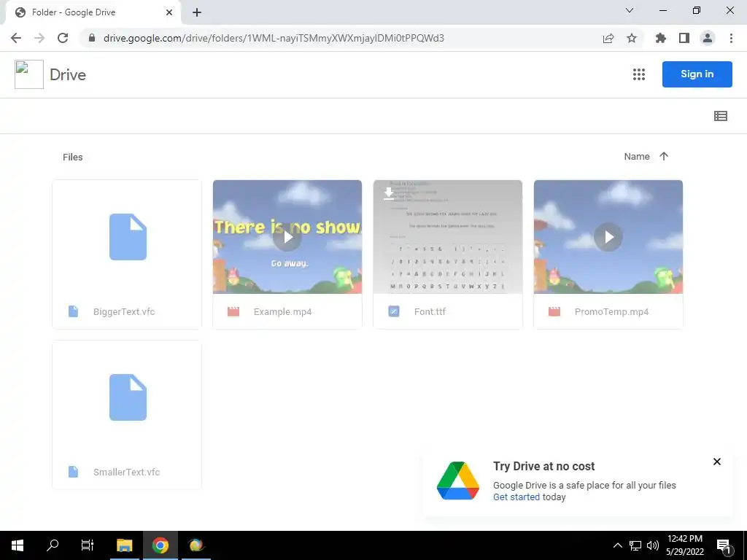
Task: Click video icon beside Example.mp4 name
Action: tap(233, 312)
